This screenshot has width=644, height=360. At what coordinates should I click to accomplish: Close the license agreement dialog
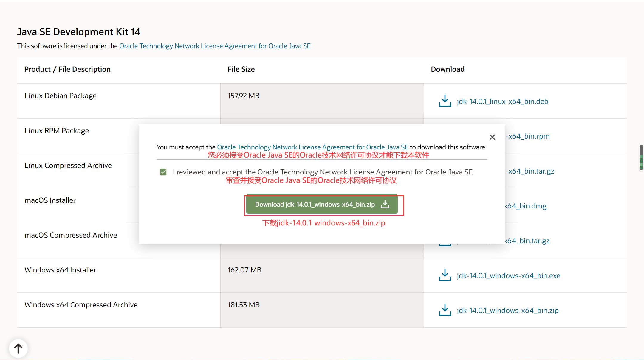pos(492,137)
